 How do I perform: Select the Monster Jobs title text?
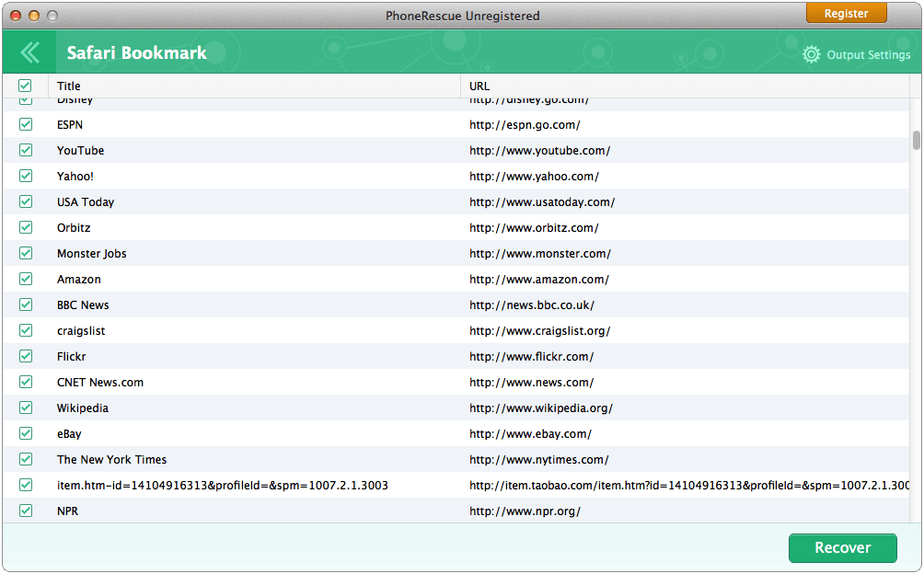tap(91, 254)
